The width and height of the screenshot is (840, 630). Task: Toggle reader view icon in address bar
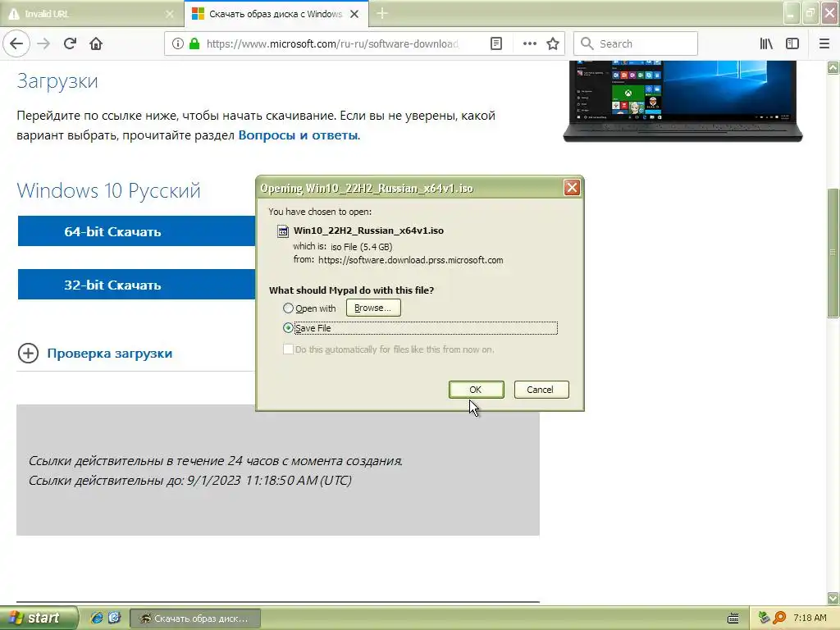click(496, 43)
